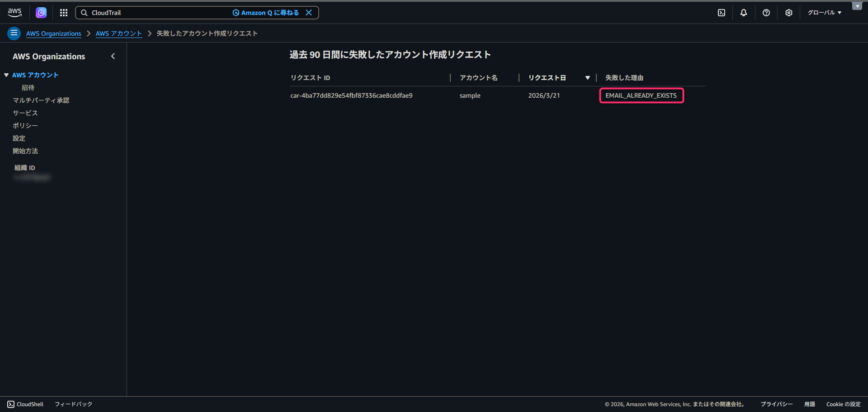Open フィードバック in the footer
Screen dimensions: 868x412
(x=74, y=404)
